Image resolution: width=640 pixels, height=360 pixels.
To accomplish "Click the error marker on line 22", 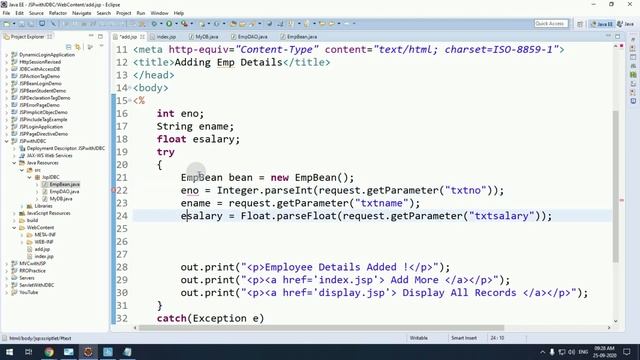I will tap(114, 190).
